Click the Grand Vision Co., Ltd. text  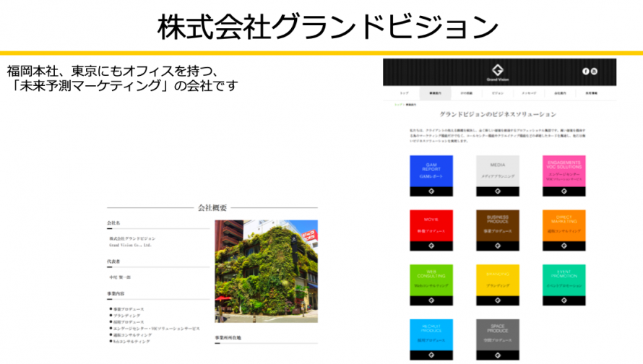pyautogui.click(x=130, y=245)
